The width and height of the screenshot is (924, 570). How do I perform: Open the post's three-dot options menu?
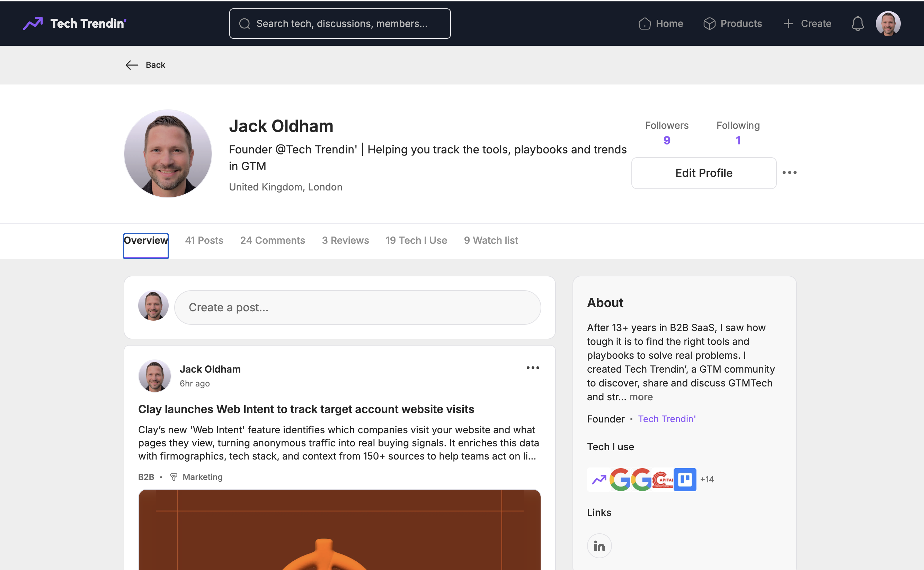(x=533, y=367)
